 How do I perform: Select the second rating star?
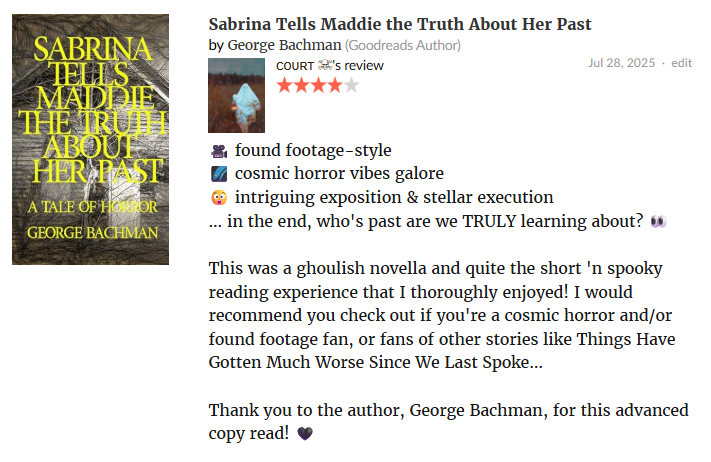(301, 85)
